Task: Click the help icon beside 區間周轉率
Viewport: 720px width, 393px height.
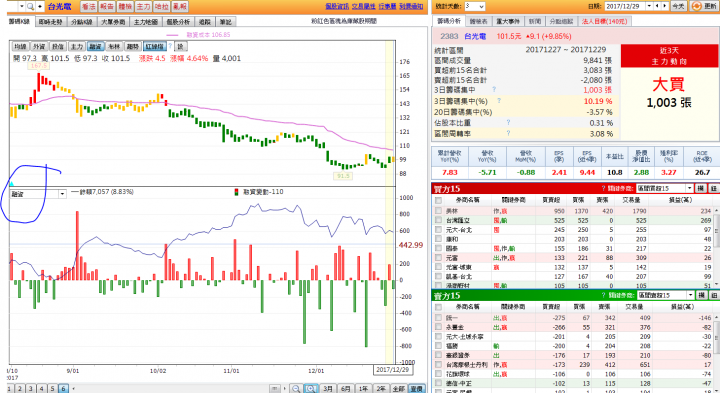Action: 508,134
